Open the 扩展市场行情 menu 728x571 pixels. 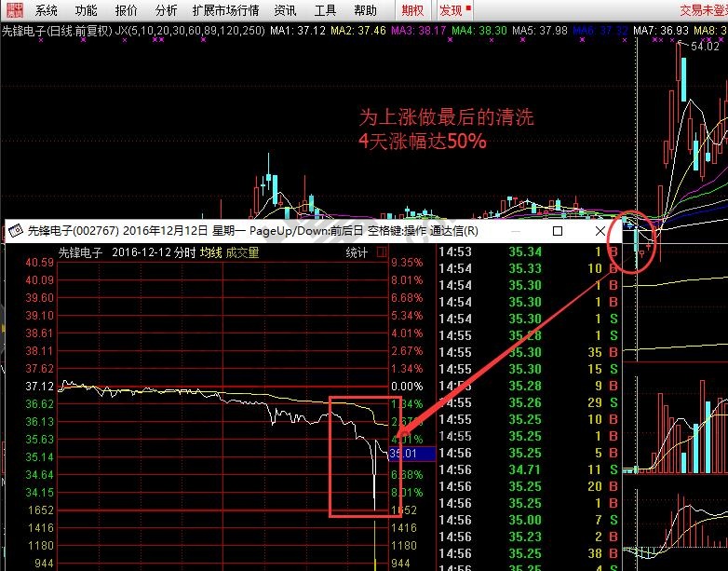pos(225,10)
